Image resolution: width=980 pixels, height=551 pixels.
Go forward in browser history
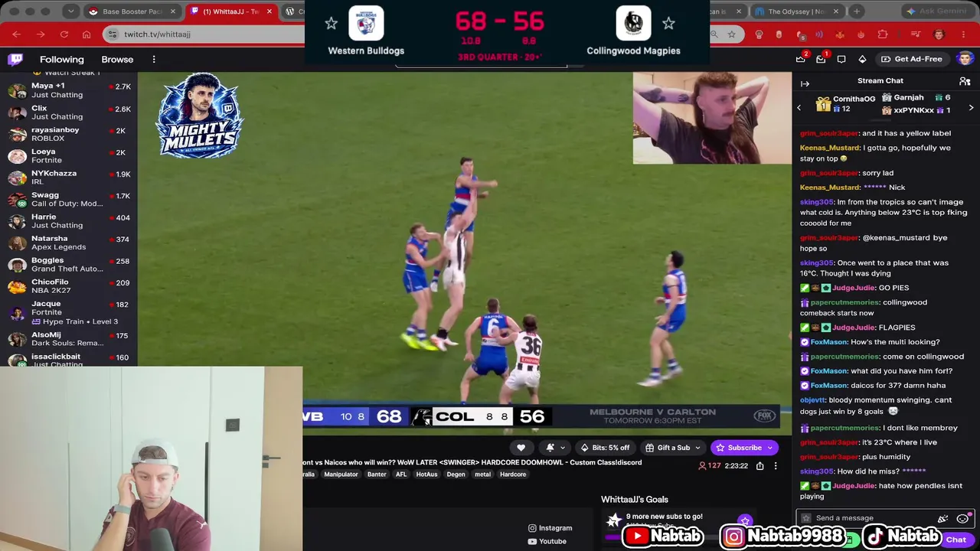[41, 34]
